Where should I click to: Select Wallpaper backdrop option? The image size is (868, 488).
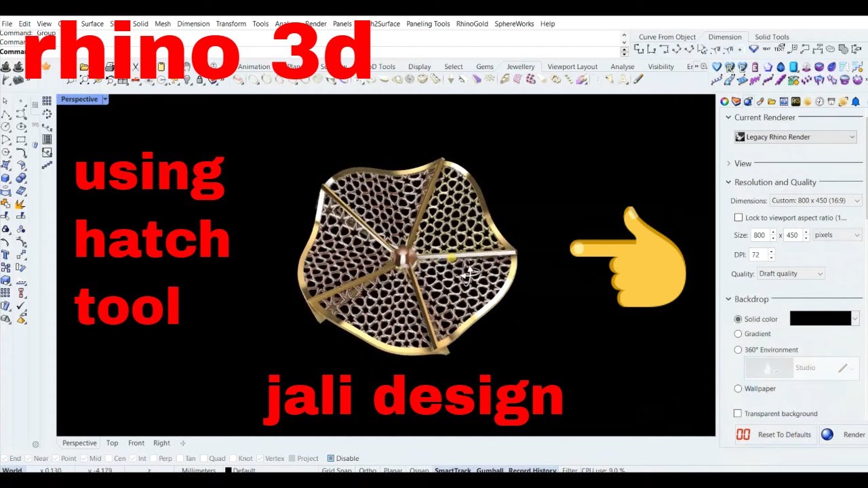[x=738, y=388]
